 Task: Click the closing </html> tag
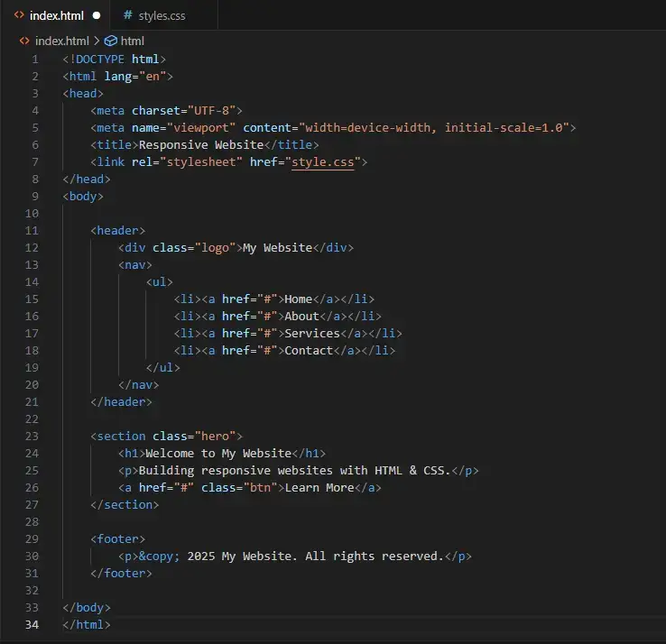tap(87, 625)
